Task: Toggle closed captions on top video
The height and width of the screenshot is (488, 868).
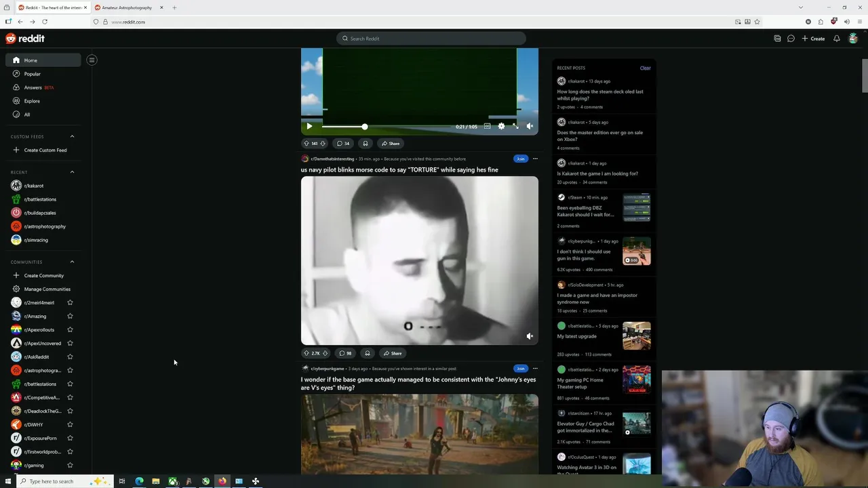Action: click(487, 126)
